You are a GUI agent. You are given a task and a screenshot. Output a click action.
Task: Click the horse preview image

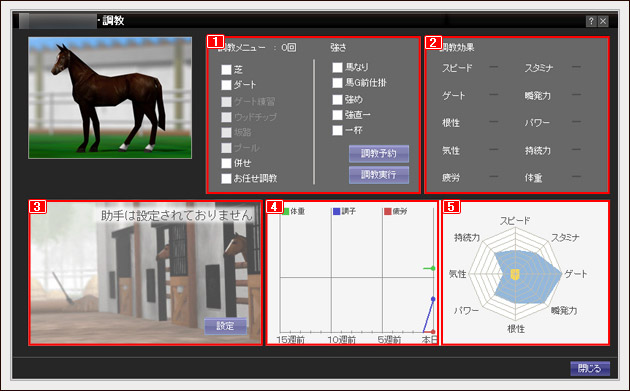[x=110, y=98]
